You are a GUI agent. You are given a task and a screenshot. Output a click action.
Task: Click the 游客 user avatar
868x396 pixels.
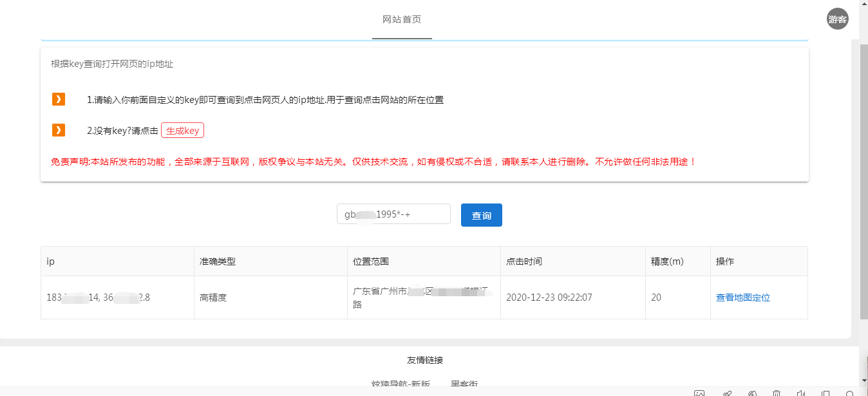(838, 19)
